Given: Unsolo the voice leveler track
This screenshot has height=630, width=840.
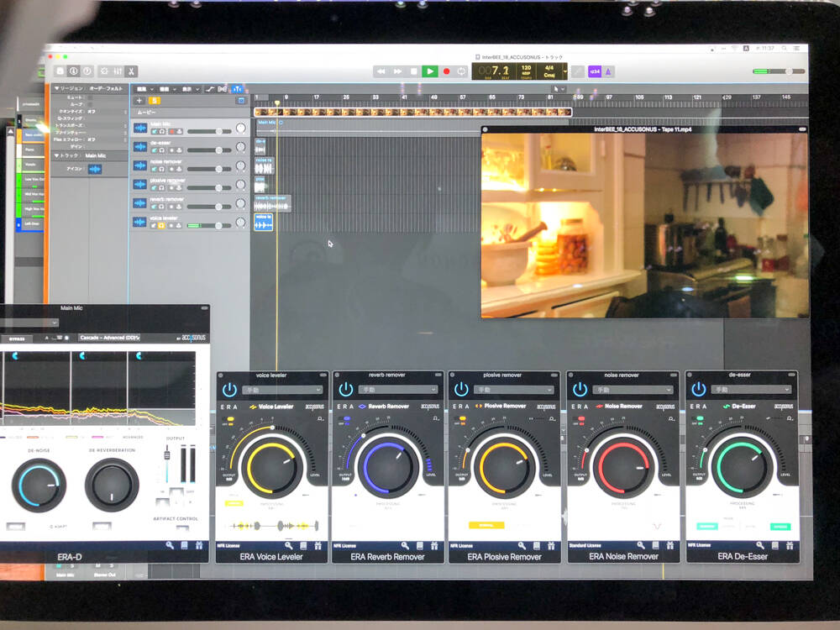Looking at the screenshot, I should (x=161, y=225).
